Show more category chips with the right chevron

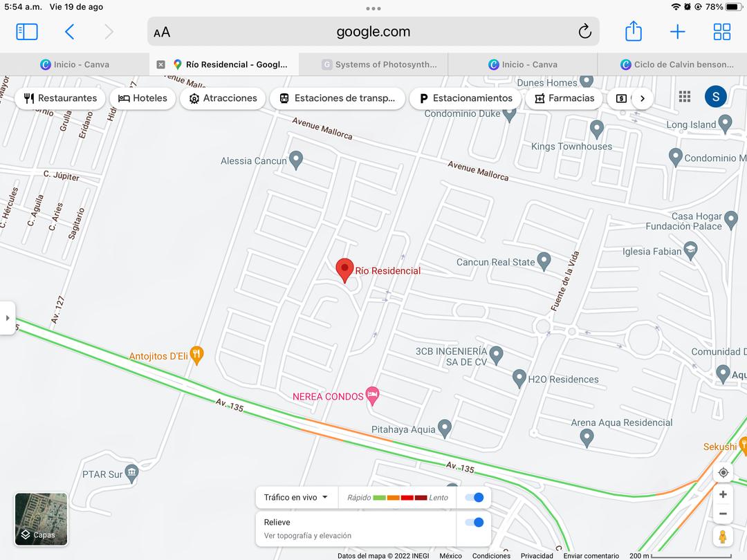tap(642, 98)
